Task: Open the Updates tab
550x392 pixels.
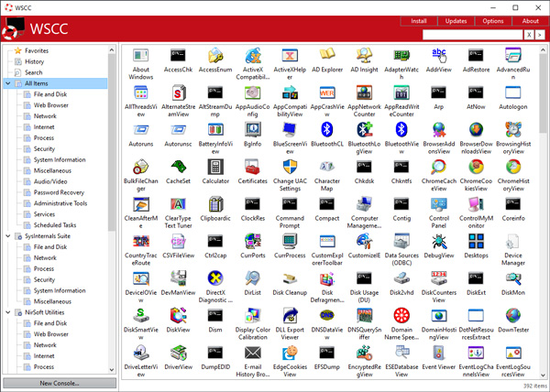Action: pyautogui.click(x=456, y=21)
